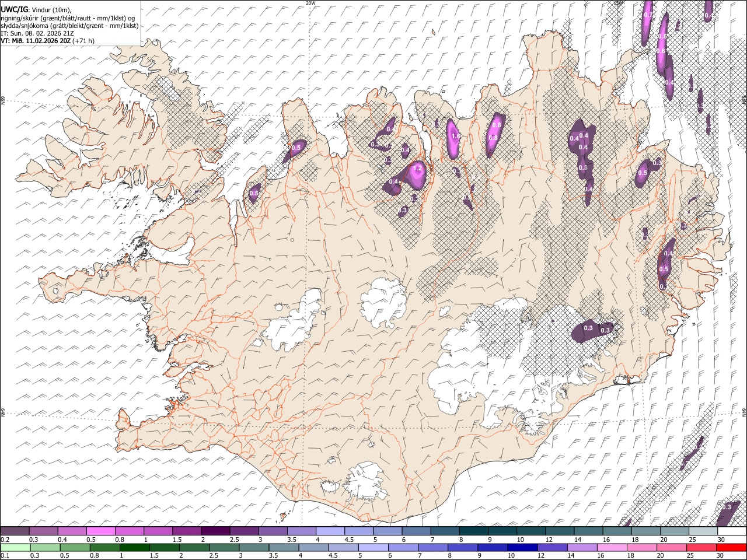Select upper legend swatch between 0.2 and 0.3
Screen dimensions: 747x560
(x=15, y=531)
